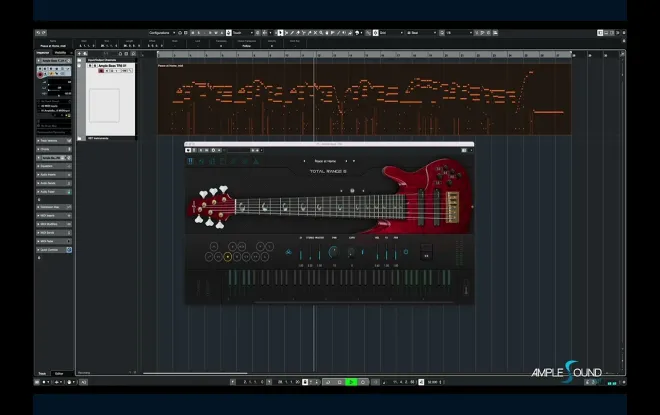Viewport: 660px width, 415px height.
Task: Open the quantize value dropdown in the toolbar
Action: tap(459, 32)
